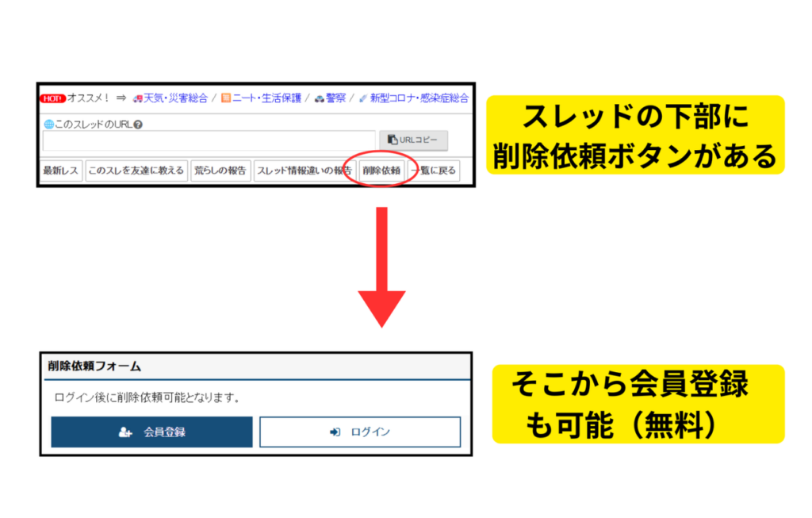Click the 会員登録 button

151,432
